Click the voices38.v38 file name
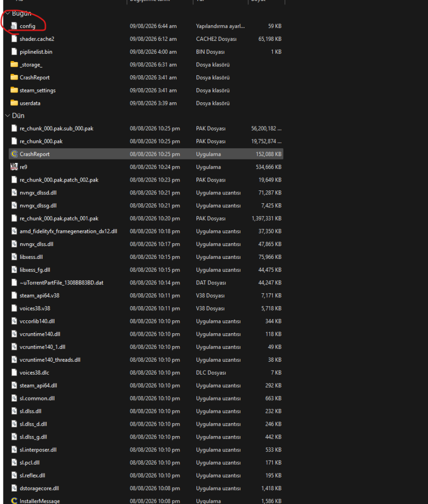 (35, 308)
